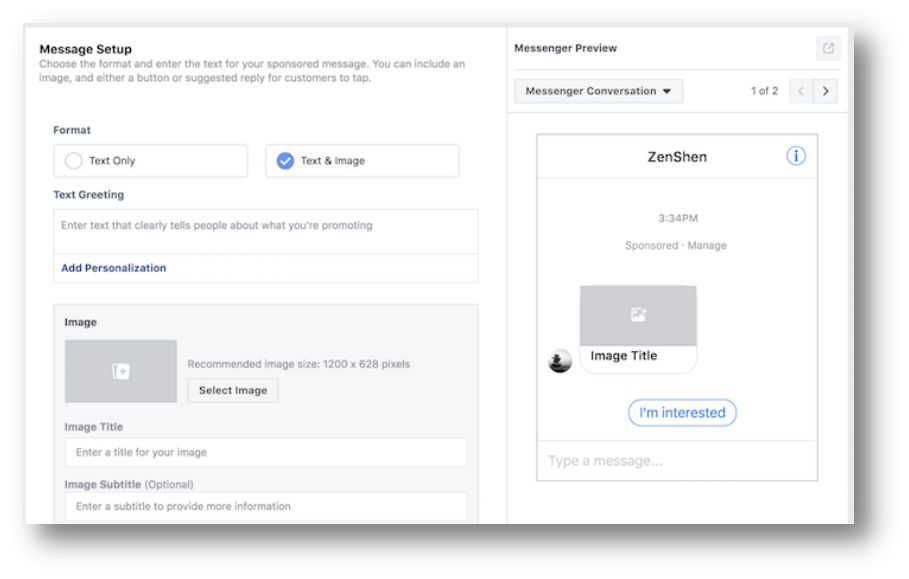Click the Image Title input field

[266, 452]
